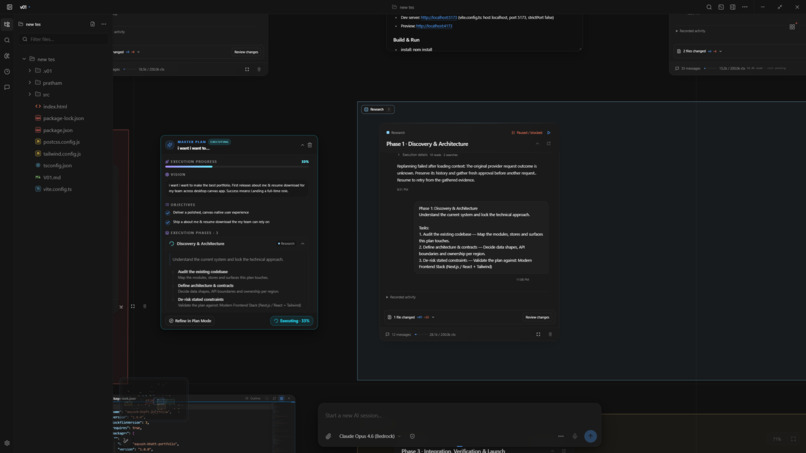Screen dimensions: 806x453
Task: Click the "De-risk stated constraints" task
Action: [200, 299]
